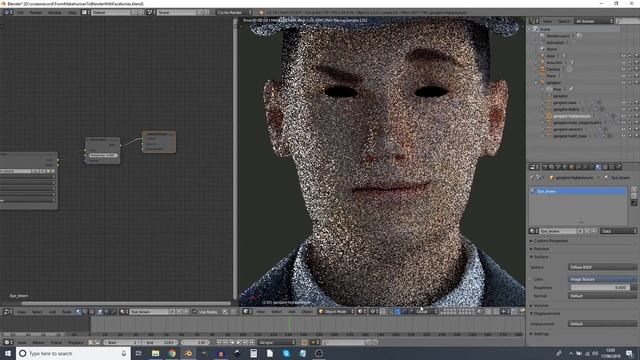The image size is (640, 360).
Task: Click the Camera object icon in outliner
Action: pyautogui.click(x=542, y=69)
